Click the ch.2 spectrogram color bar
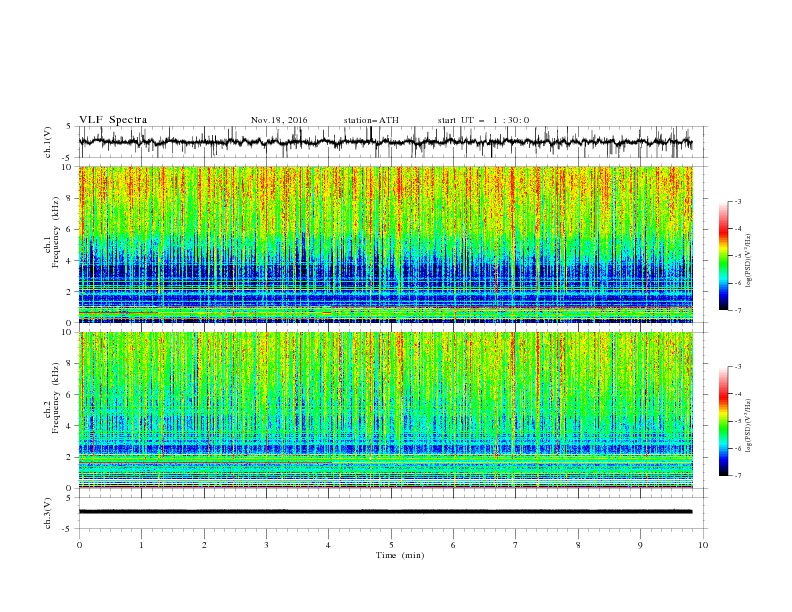 (x=723, y=421)
